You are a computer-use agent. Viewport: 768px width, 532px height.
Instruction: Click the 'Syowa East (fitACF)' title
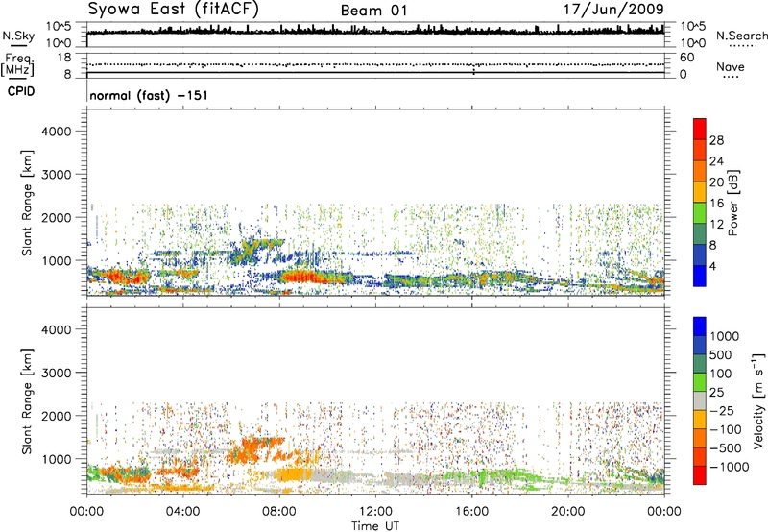click(x=174, y=10)
